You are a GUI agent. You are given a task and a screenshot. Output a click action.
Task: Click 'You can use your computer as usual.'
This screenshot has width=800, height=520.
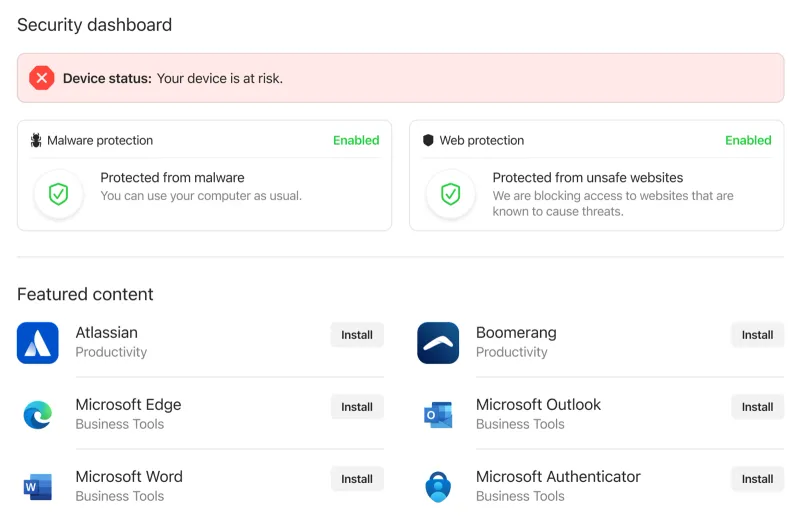point(201,196)
